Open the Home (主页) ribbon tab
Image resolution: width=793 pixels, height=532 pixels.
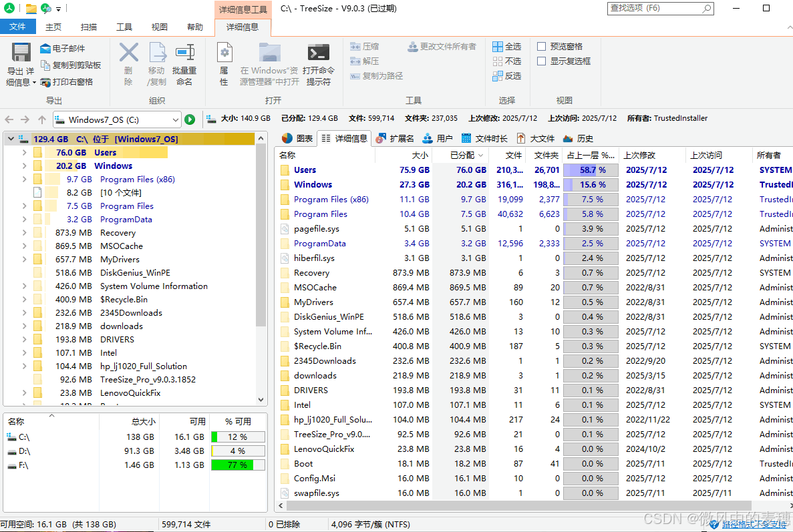coord(53,27)
